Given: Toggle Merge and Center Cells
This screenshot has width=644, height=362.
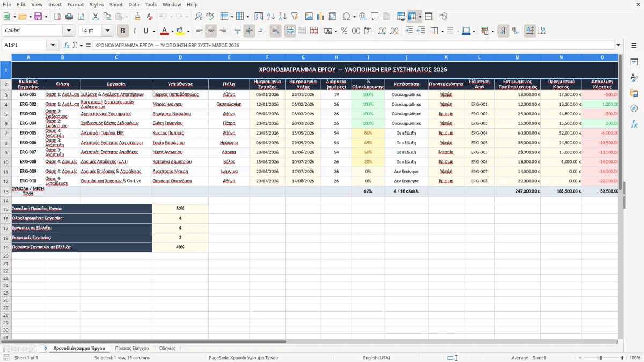Looking at the screenshot, I should 290,31.
